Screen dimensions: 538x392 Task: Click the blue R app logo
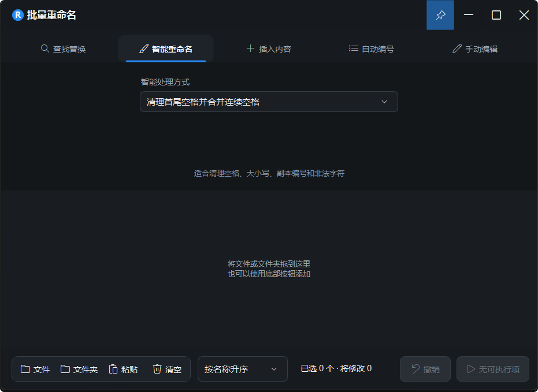pyautogui.click(x=18, y=15)
